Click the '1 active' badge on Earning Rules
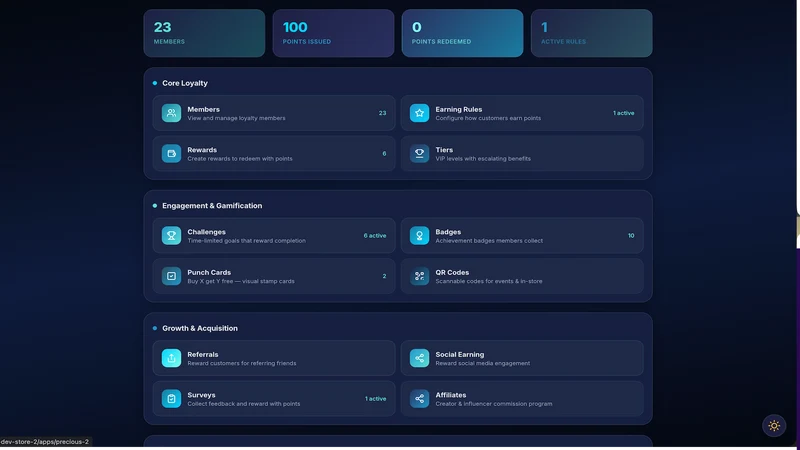This screenshot has width=800, height=450. pos(623,113)
